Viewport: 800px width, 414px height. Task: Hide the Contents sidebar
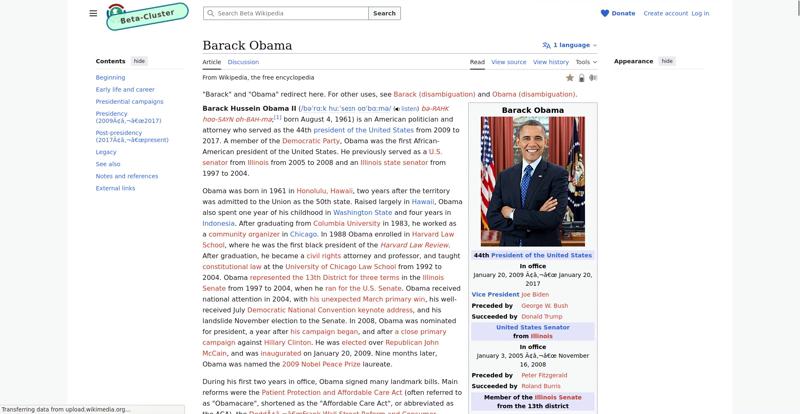(x=139, y=61)
